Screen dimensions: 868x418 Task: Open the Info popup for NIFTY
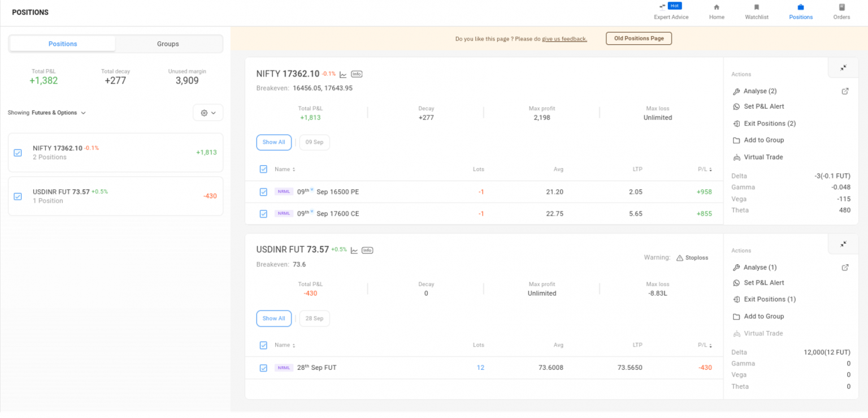coord(357,74)
